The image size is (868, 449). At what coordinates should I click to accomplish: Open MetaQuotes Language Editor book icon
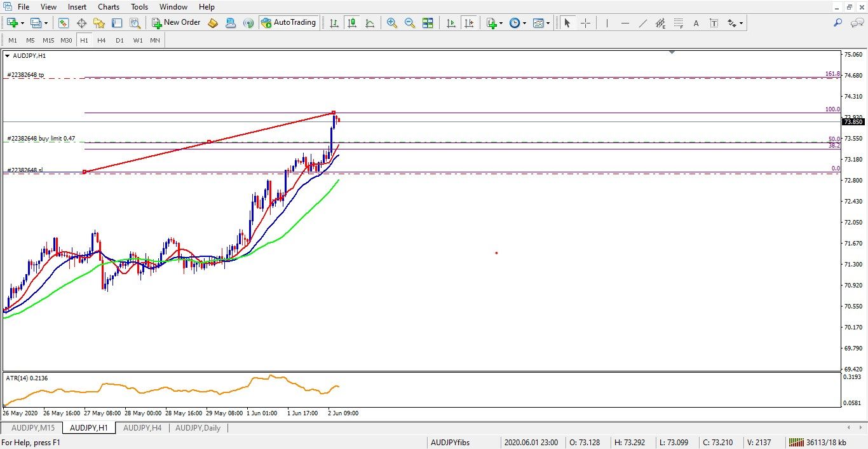pos(213,23)
